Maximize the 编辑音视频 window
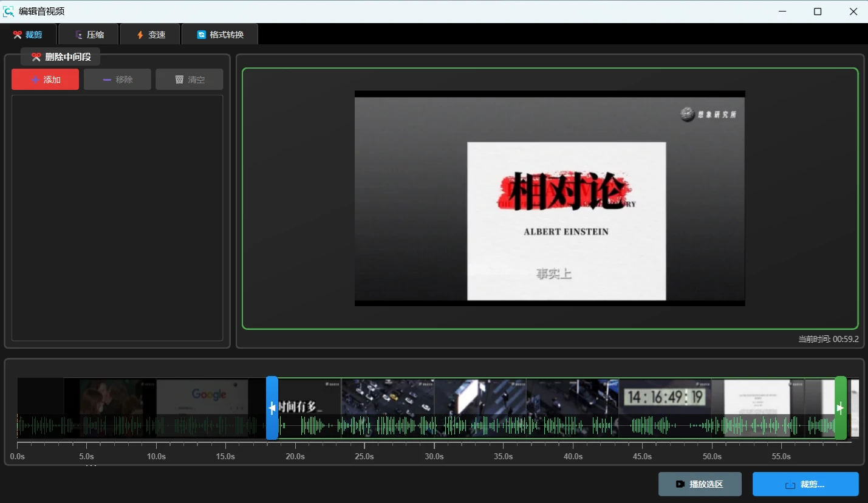868x503 pixels. pyautogui.click(x=818, y=12)
